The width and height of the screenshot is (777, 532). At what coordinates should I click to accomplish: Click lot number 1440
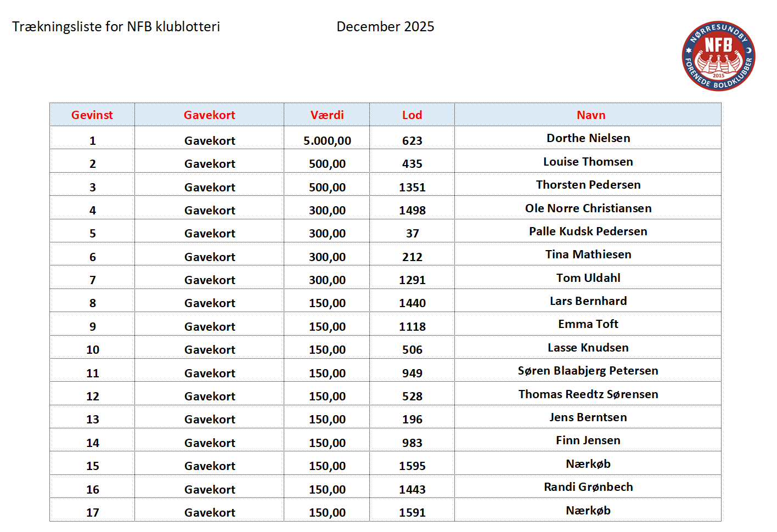point(412,303)
